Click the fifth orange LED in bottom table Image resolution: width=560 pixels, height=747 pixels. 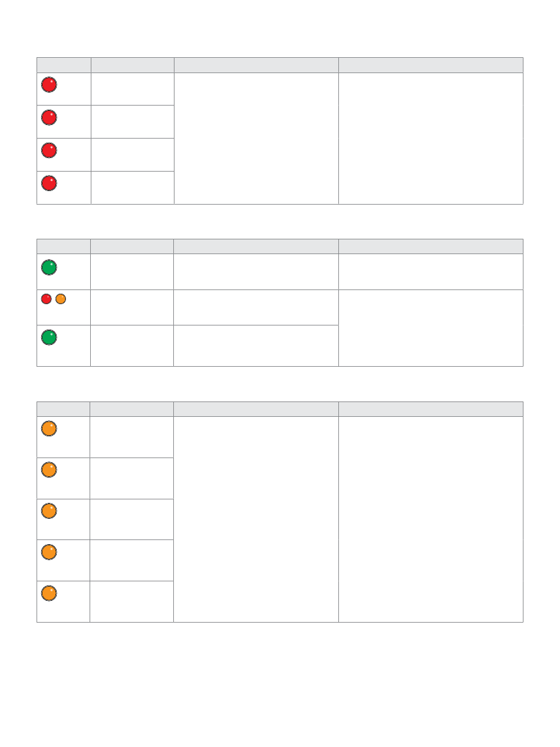(49, 593)
